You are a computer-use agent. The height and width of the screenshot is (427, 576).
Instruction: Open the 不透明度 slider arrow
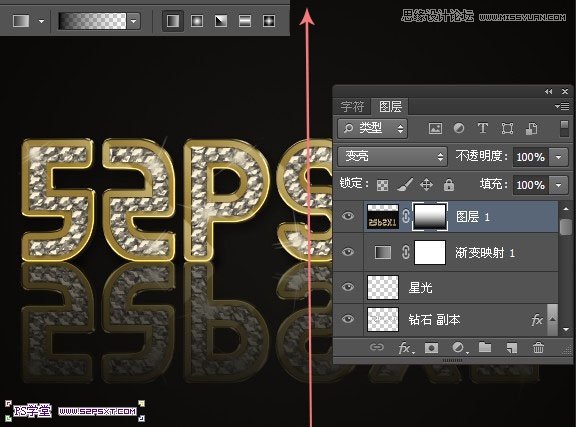558,157
